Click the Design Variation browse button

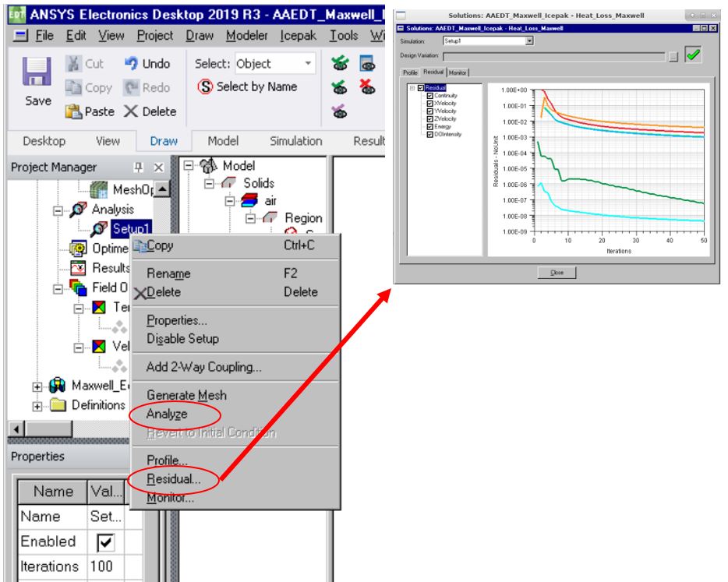(673, 57)
